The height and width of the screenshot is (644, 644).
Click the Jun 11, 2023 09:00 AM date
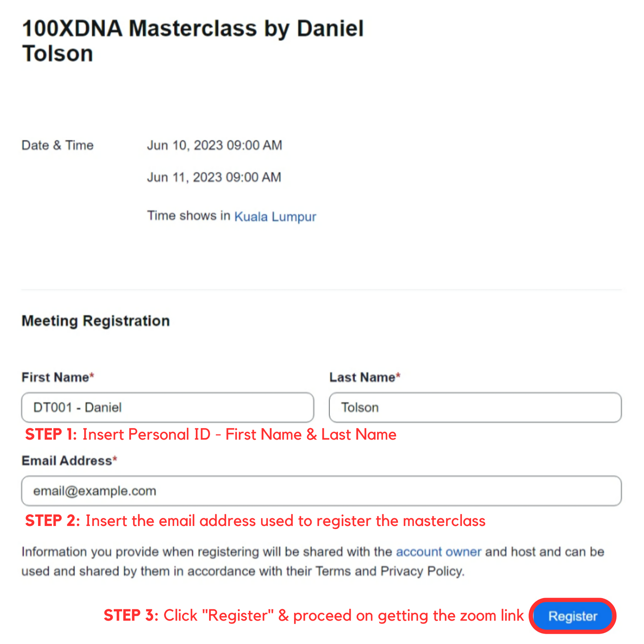click(x=214, y=177)
